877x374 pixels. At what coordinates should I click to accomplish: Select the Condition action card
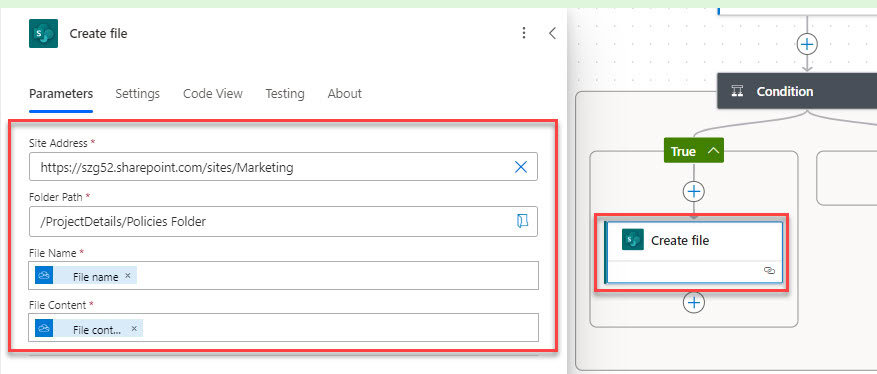pos(797,91)
